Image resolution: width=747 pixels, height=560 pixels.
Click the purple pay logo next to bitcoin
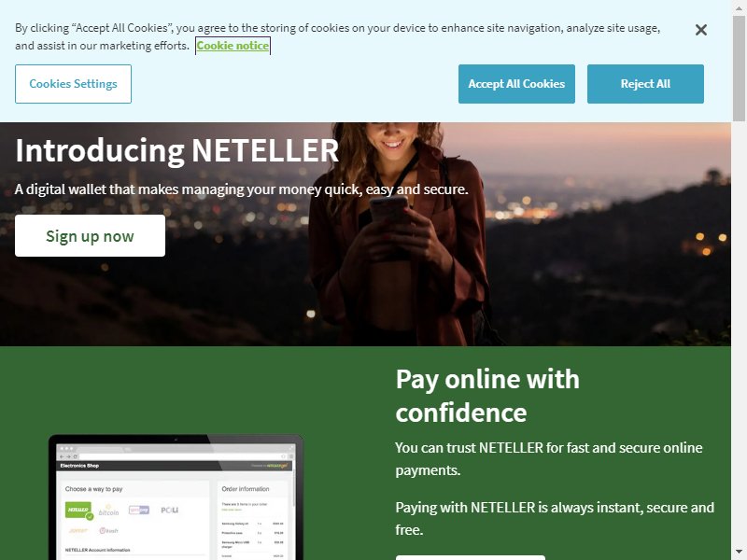tap(139, 510)
